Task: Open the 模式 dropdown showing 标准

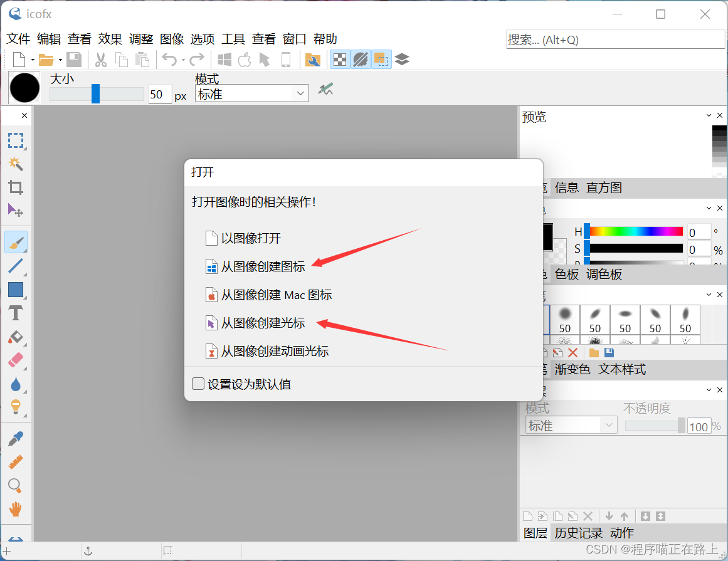Action: pos(251,93)
